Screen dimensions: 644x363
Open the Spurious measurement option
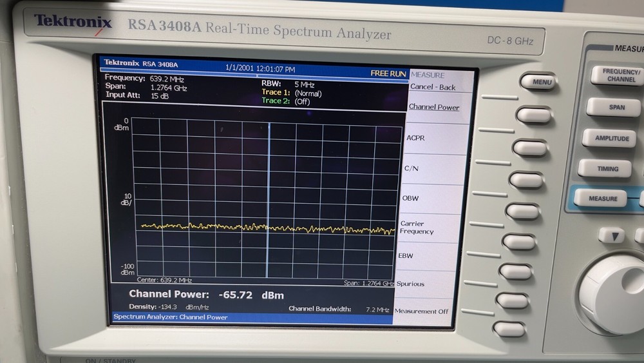410,284
